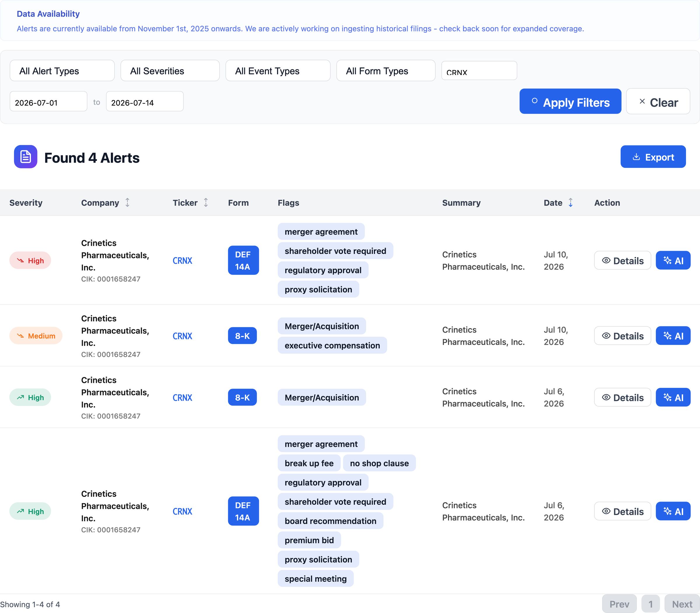Click the 'executive compensation' flag

(x=332, y=346)
